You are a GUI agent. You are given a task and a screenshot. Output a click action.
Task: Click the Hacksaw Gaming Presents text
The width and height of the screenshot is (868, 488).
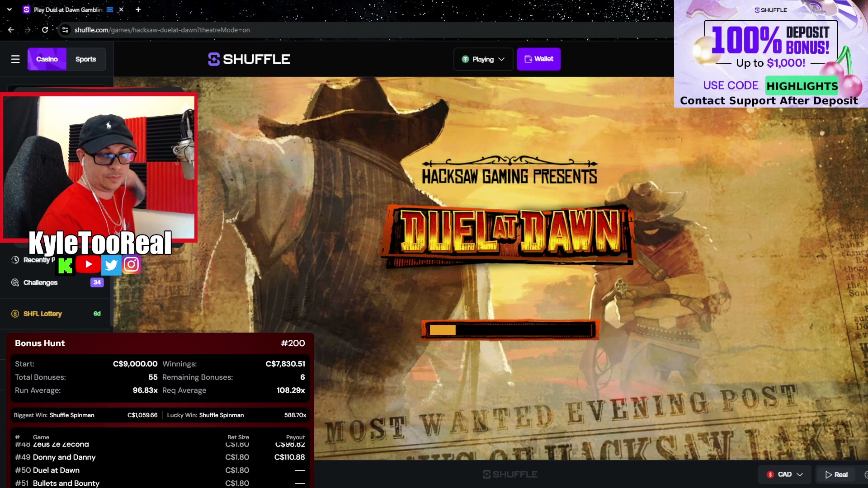pyautogui.click(x=509, y=177)
